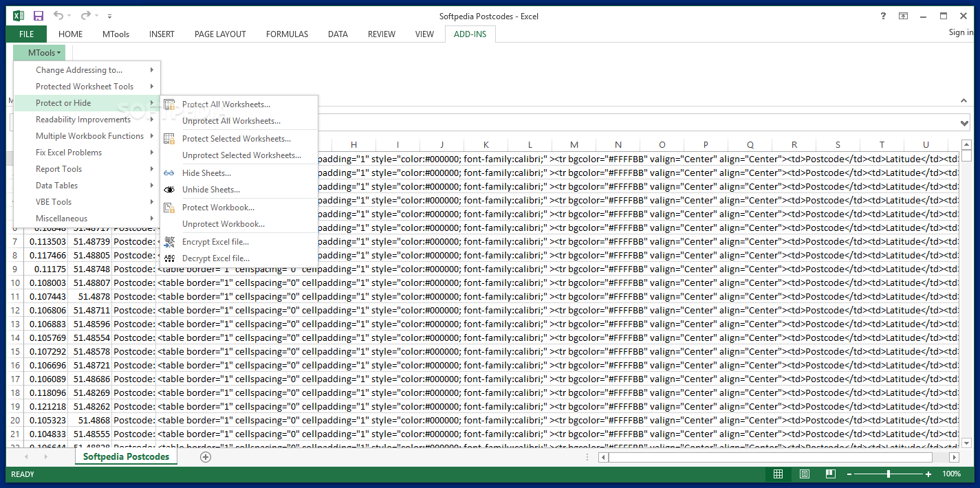The image size is (980, 488).
Task: Open the Data Tables submenu
Action: 87,186
